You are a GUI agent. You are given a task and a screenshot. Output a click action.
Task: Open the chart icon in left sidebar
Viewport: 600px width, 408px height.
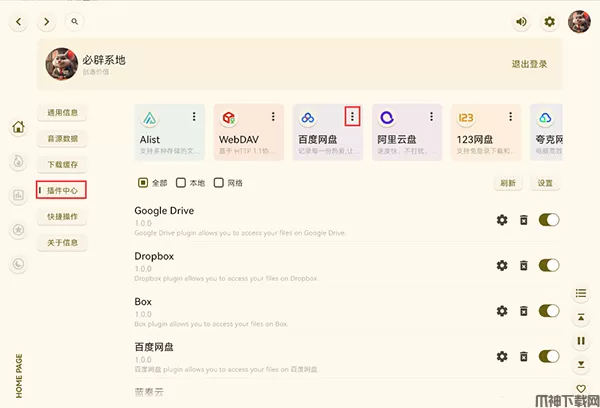18,195
